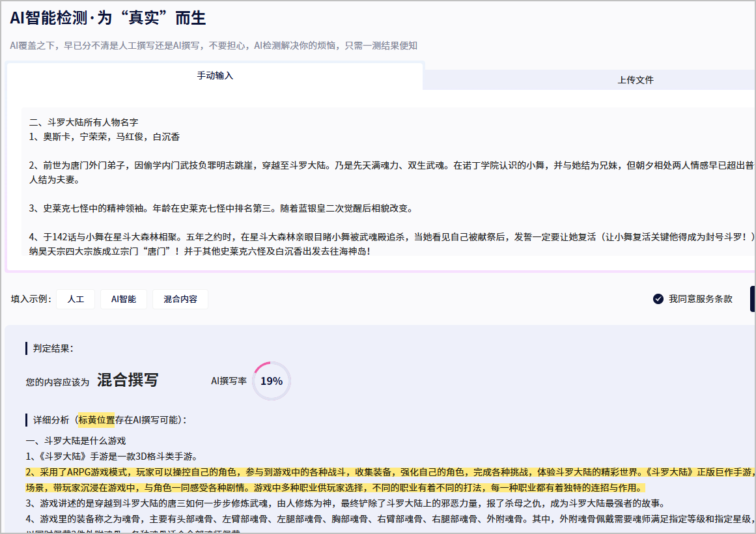Toggle the 我同意服务条款 checkbox
Viewport: 756px width, 534px height.
tap(658, 299)
